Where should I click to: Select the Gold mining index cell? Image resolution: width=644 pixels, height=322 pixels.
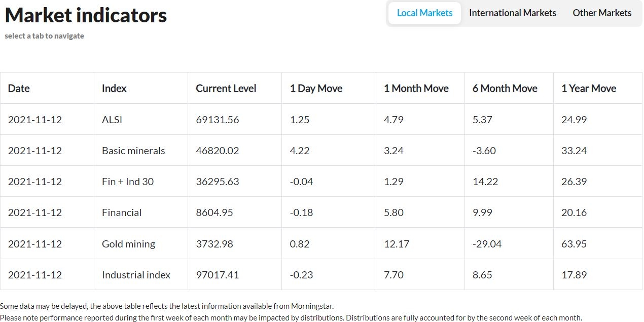[x=128, y=244]
